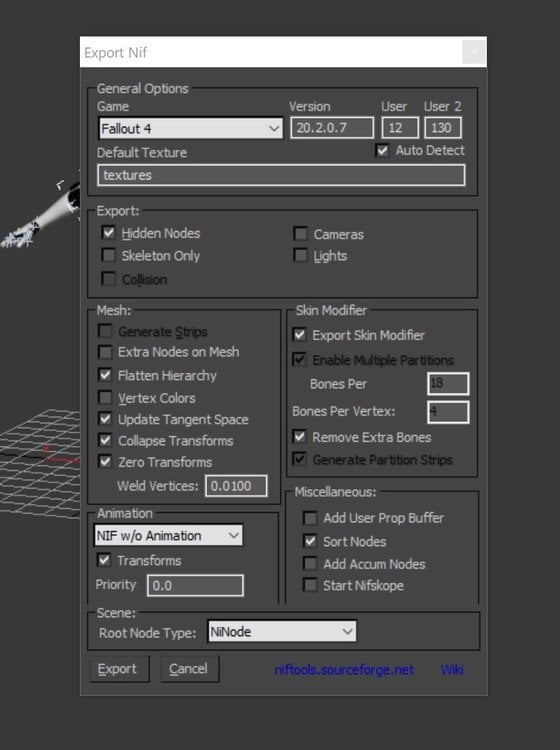Viewport: 560px width, 750px height.
Task: Close the Export Nif dialog
Action: click(474, 52)
